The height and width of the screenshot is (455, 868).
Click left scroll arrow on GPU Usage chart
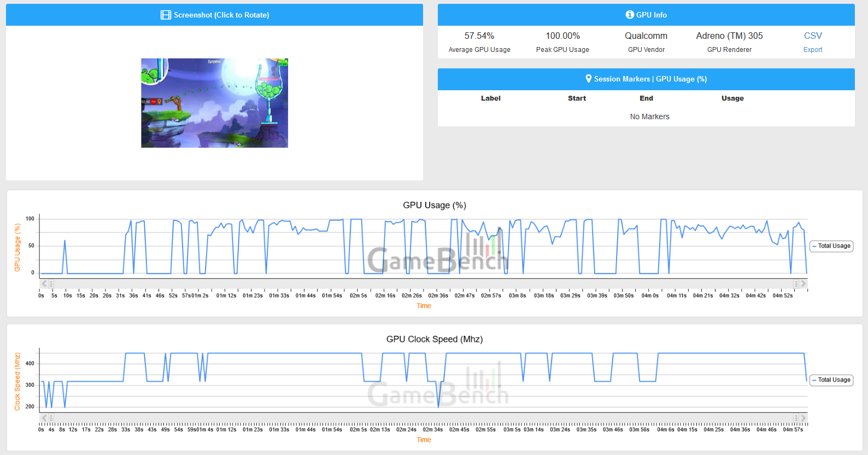coord(44,284)
